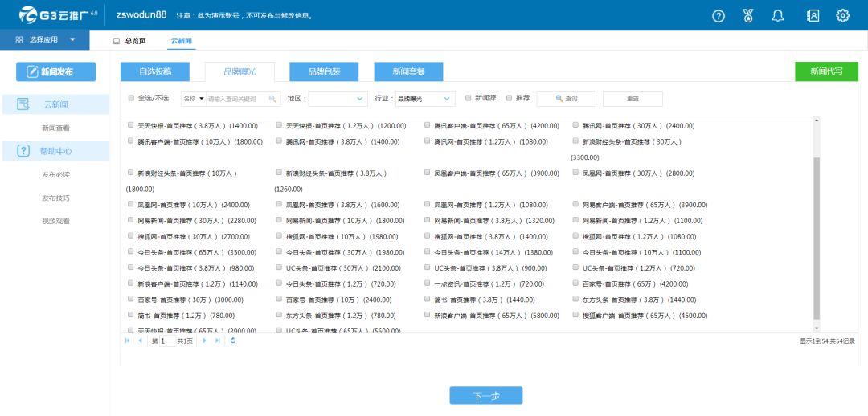
Task: Open the contacts address book icon
Action: pos(813,15)
